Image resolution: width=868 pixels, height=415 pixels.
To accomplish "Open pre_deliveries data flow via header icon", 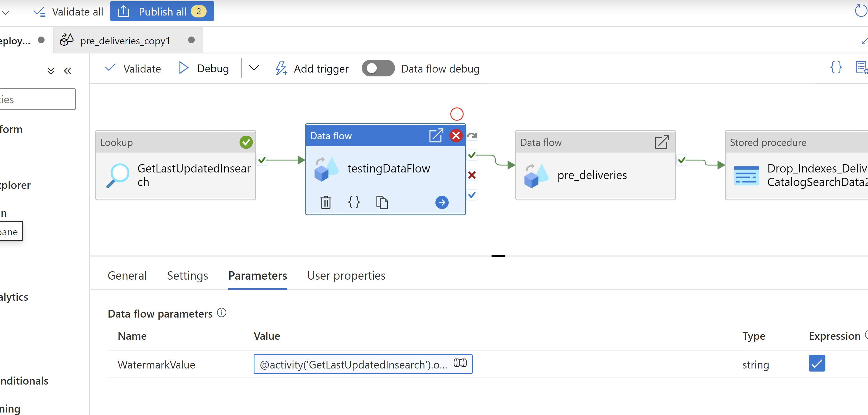I will click(662, 142).
